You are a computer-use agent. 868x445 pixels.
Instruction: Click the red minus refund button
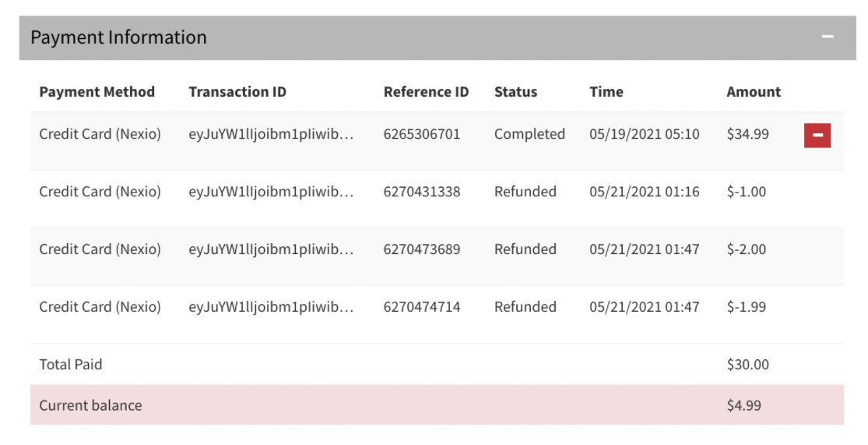(817, 136)
